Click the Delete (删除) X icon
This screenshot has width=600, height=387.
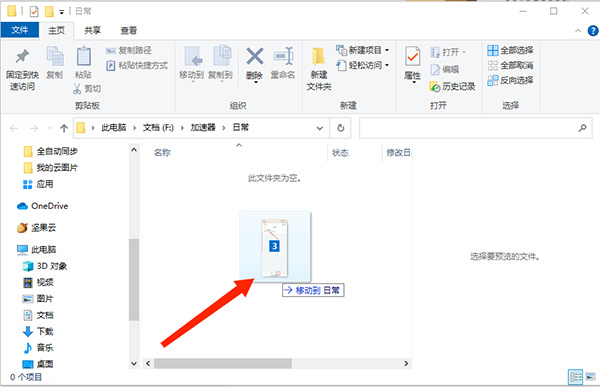[x=254, y=56]
